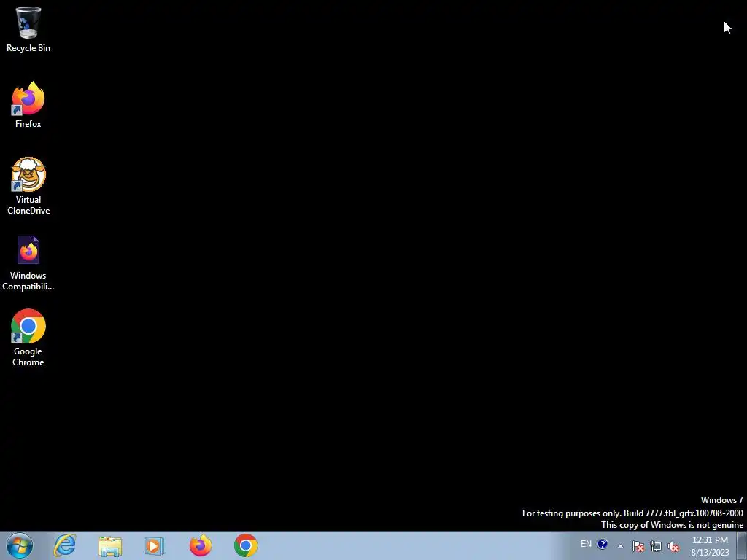
Task: Select the Recycle Bin desktop icon
Action: click(x=28, y=28)
